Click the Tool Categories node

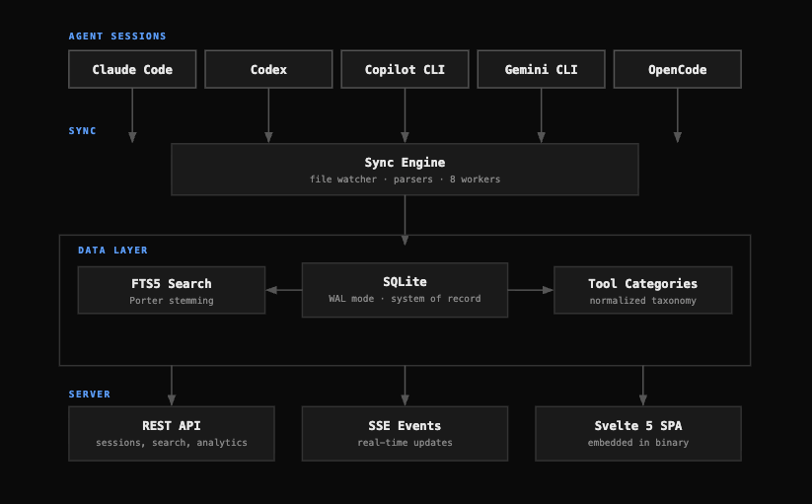tap(642, 290)
